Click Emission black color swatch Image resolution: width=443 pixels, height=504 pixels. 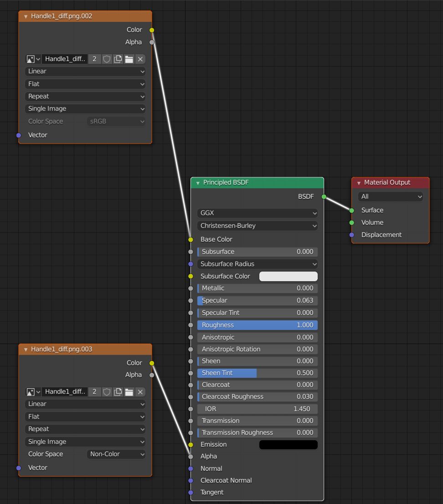[288, 445]
